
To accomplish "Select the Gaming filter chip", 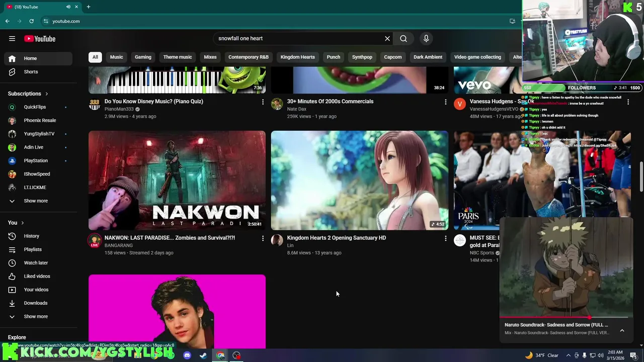I will pos(143,57).
